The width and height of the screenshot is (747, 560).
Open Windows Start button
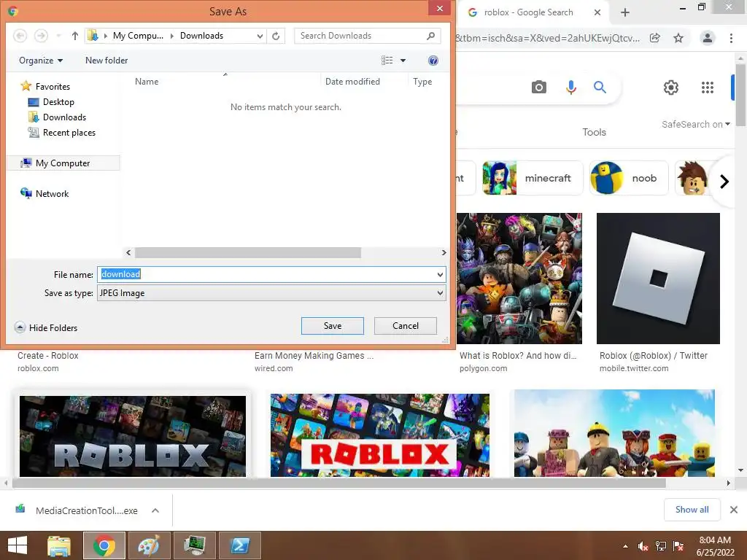pos(18,545)
